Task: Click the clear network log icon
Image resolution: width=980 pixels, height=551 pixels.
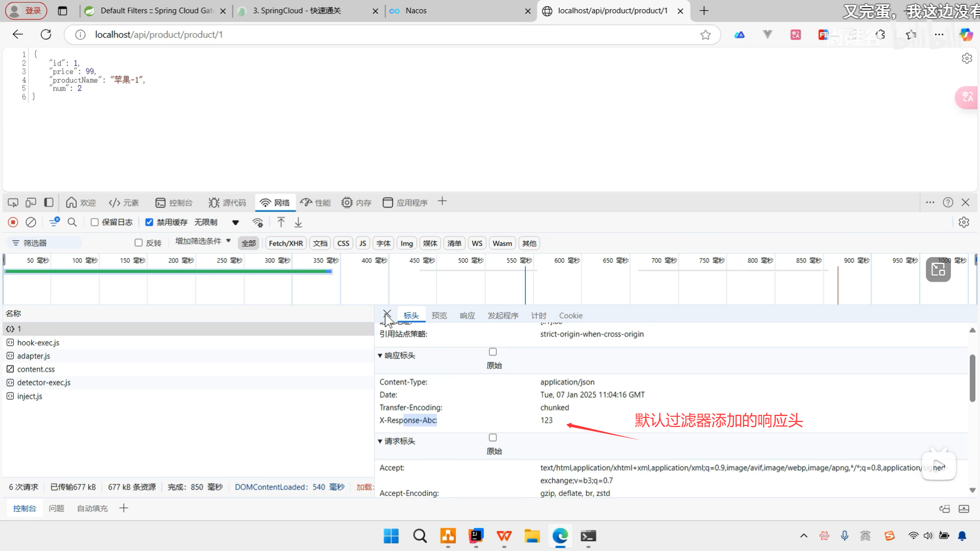Action: [x=31, y=222]
